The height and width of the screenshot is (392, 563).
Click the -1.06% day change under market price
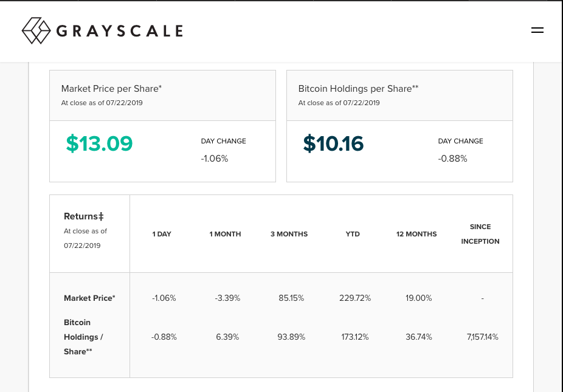(215, 159)
